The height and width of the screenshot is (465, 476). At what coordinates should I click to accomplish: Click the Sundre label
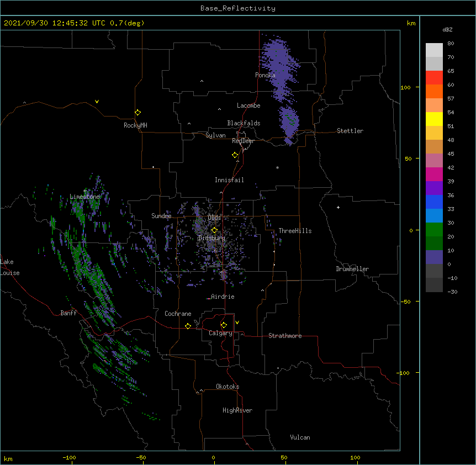[161, 216]
